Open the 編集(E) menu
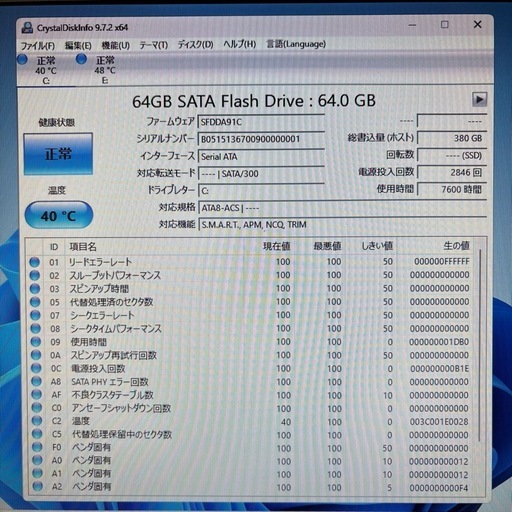The image size is (512, 512). click(78, 45)
